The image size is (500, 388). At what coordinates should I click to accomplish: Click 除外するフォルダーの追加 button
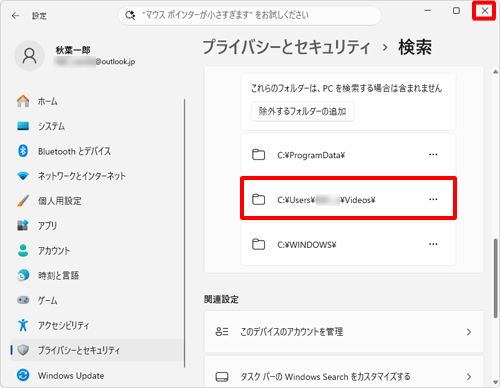tap(302, 111)
